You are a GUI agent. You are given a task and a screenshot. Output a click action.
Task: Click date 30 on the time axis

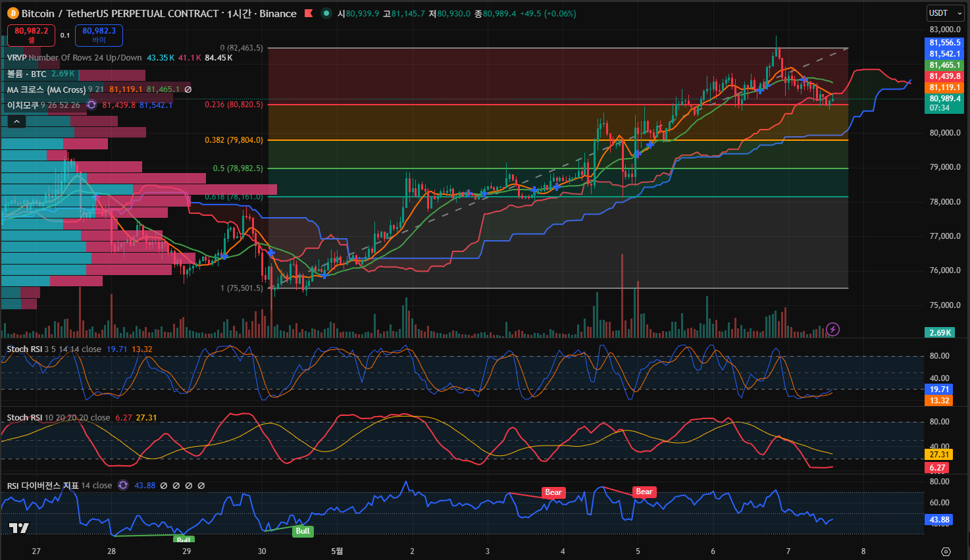[x=262, y=551]
